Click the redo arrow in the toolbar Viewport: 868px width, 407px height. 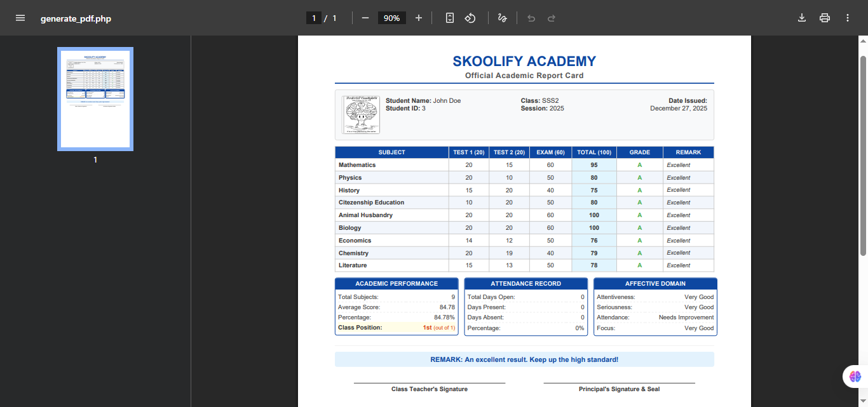coord(552,18)
